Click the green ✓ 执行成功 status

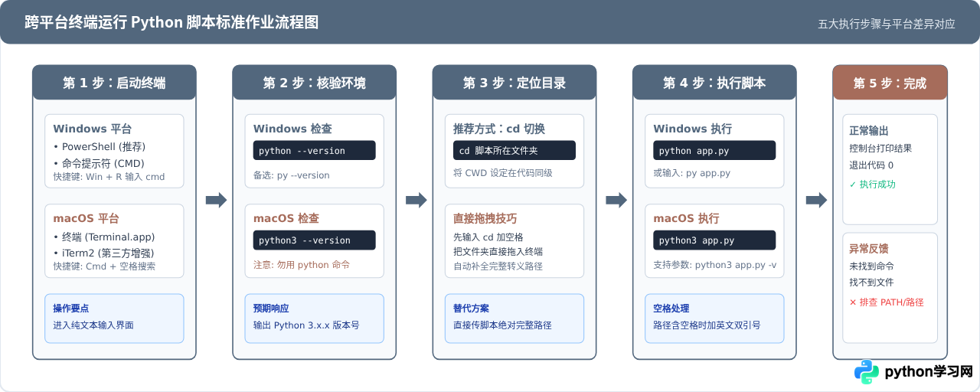pyautogui.click(x=872, y=185)
